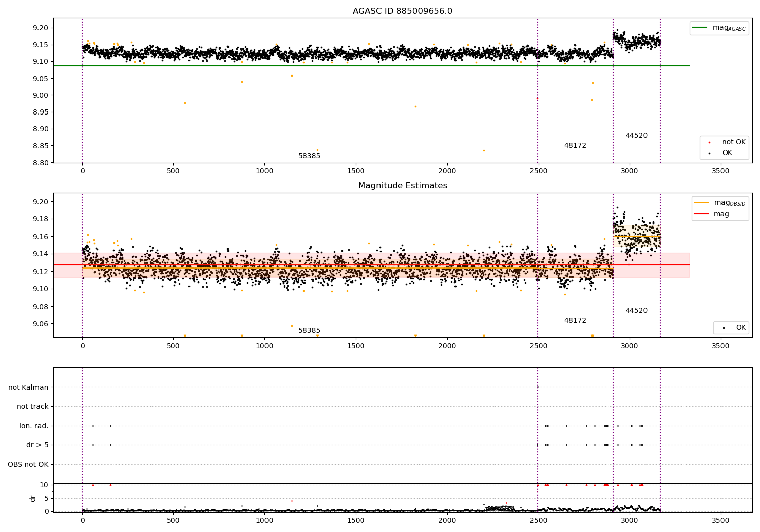Click the 'mag OBSID' legend label
This screenshot has width=760, height=532.
730,203
